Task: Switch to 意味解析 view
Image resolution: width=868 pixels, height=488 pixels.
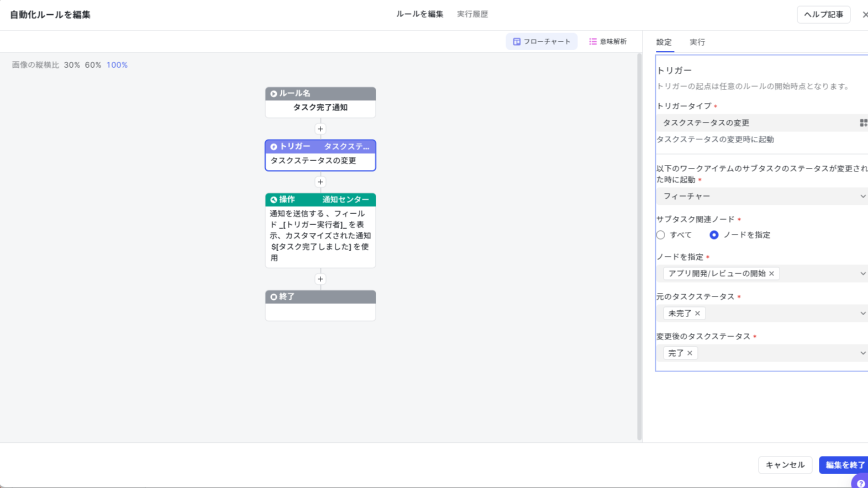Action: pos(608,42)
